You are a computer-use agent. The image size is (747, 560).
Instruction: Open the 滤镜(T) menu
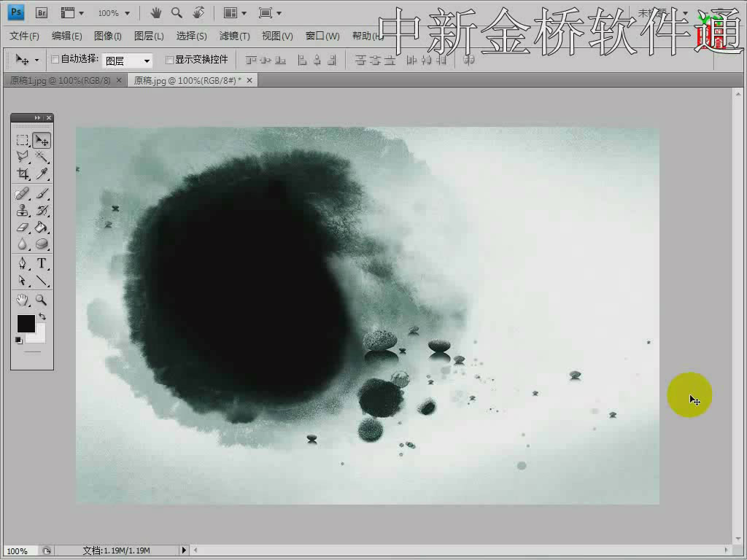[x=234, y=36]
